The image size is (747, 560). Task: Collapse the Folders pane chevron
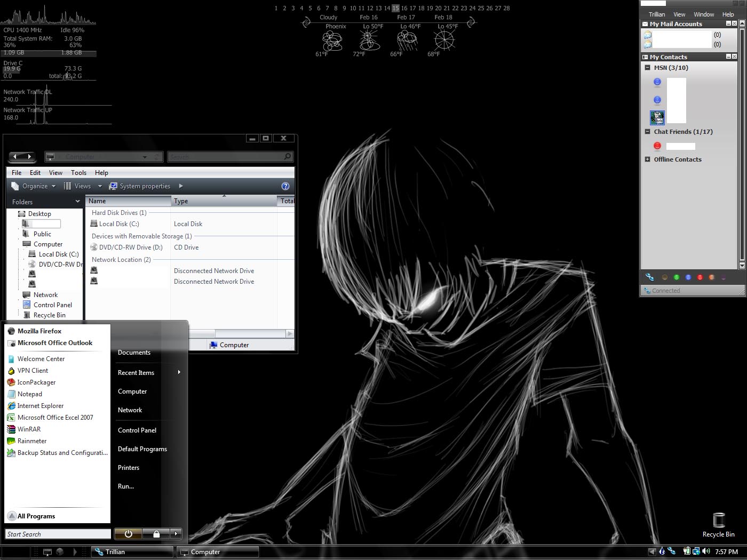coord(77,202)
